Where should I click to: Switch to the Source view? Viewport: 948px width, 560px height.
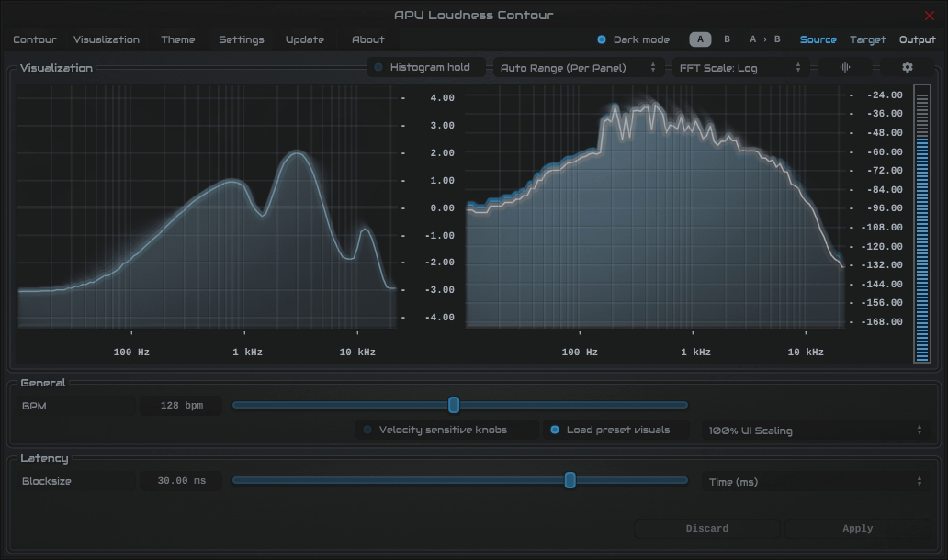tap(818, 39)
